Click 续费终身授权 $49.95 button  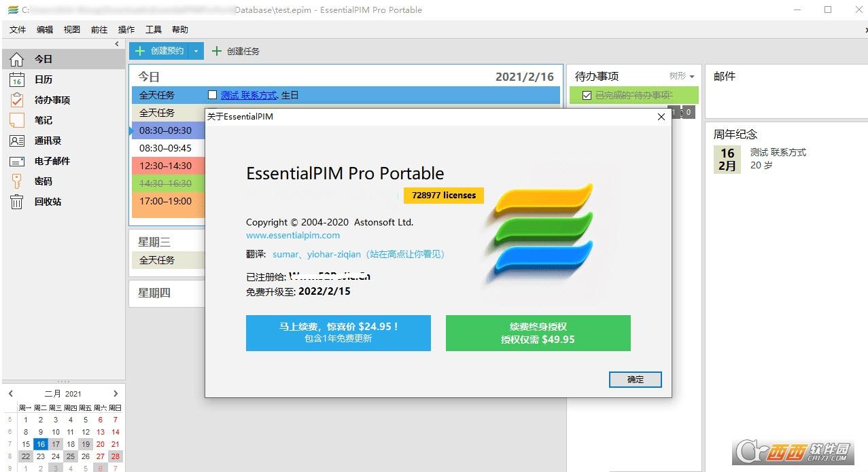538,333
